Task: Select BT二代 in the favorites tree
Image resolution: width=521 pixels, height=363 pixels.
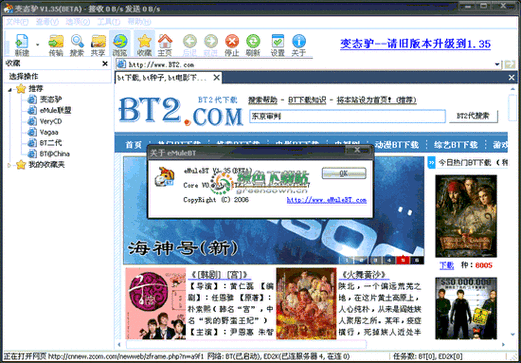Action: pos(51,143)
